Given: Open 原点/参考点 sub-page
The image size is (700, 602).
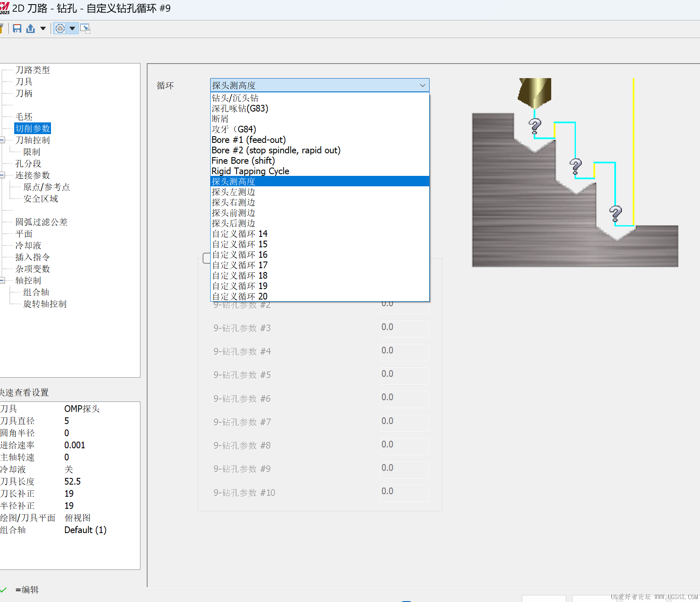Looking at the screenshot, I should coord(46,187).
